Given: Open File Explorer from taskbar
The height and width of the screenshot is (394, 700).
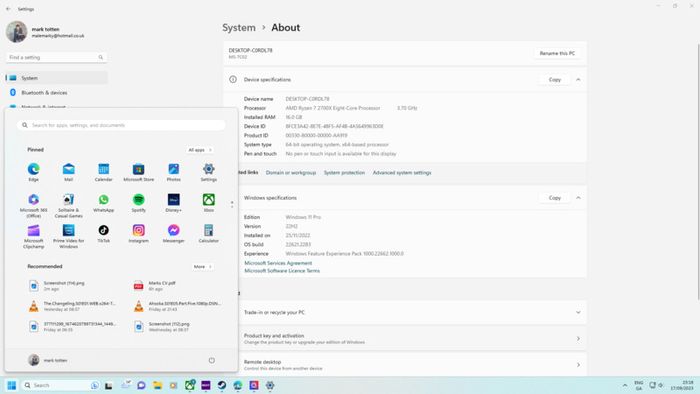Looking at the screenshot, I should (158, 385).
